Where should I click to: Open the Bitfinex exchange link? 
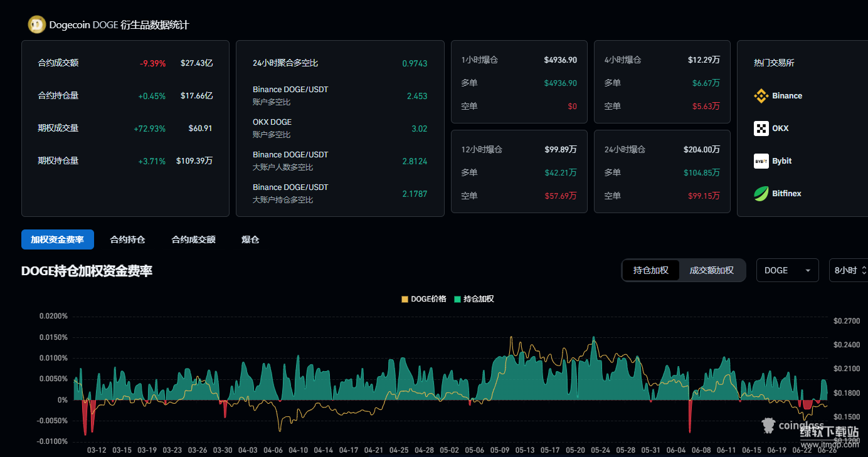click(x=778, y=194)
